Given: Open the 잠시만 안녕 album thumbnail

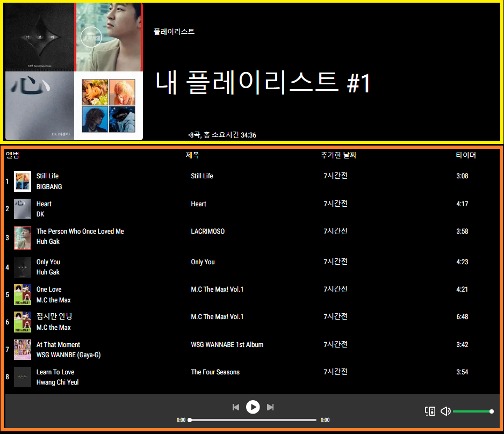Looking at the screenshot, I should click(x=23, y=322).
